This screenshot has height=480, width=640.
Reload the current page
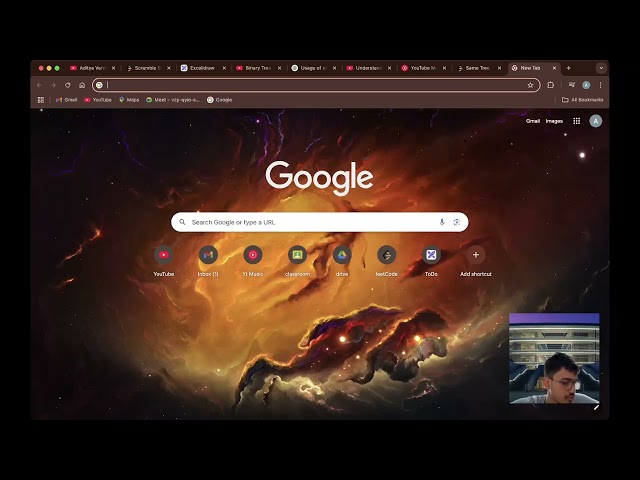(x=68, y=85)
